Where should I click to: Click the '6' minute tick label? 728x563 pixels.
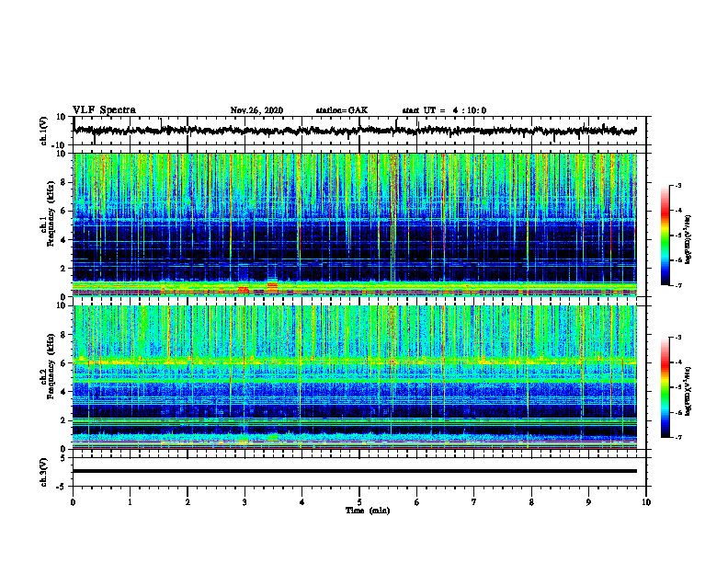(x=416, y=502)
